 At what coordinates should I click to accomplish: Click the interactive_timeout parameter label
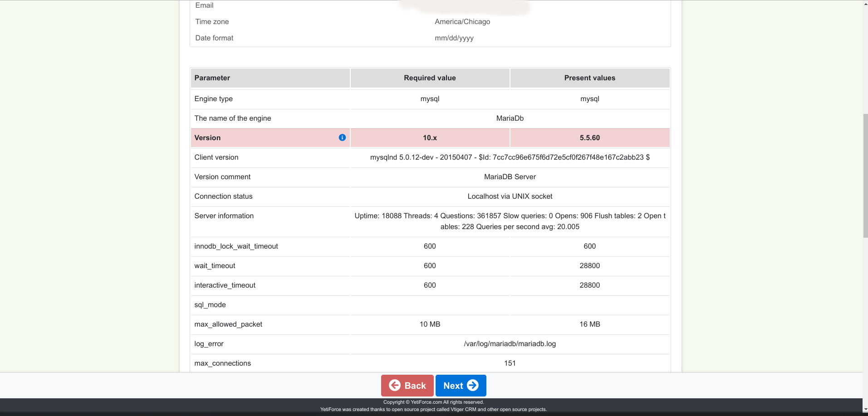point(225,285)
